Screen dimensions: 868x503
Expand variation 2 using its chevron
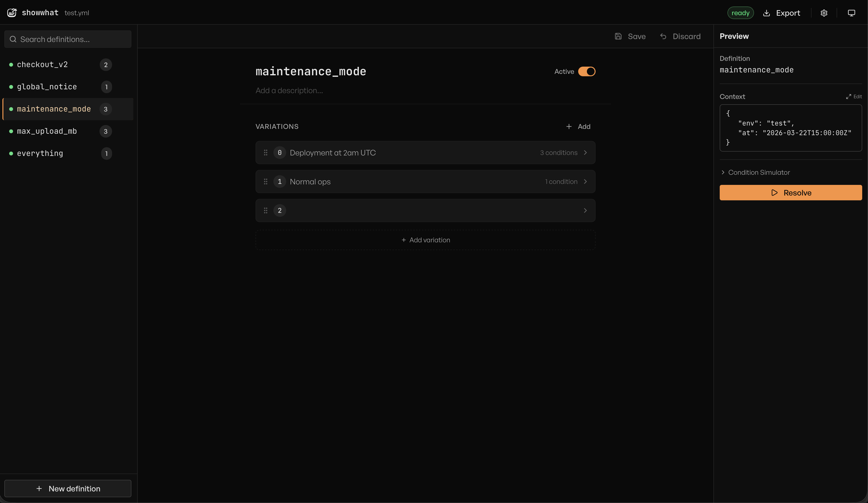tap(585, 210)
